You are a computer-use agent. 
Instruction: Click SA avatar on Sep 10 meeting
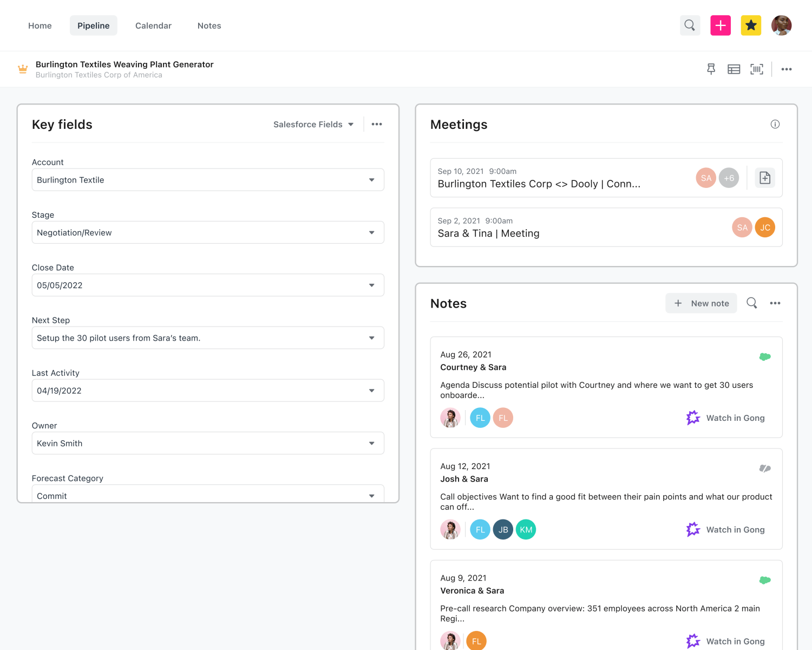click(x=706, y=178)
